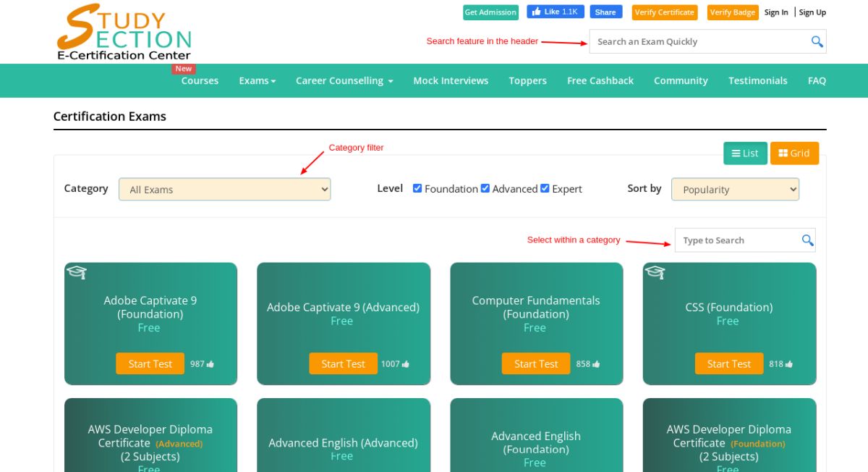Screen dimensions: 868x472
Task: Click the thumbs-up icon beside 1007 likes
Action: point(406,364)
